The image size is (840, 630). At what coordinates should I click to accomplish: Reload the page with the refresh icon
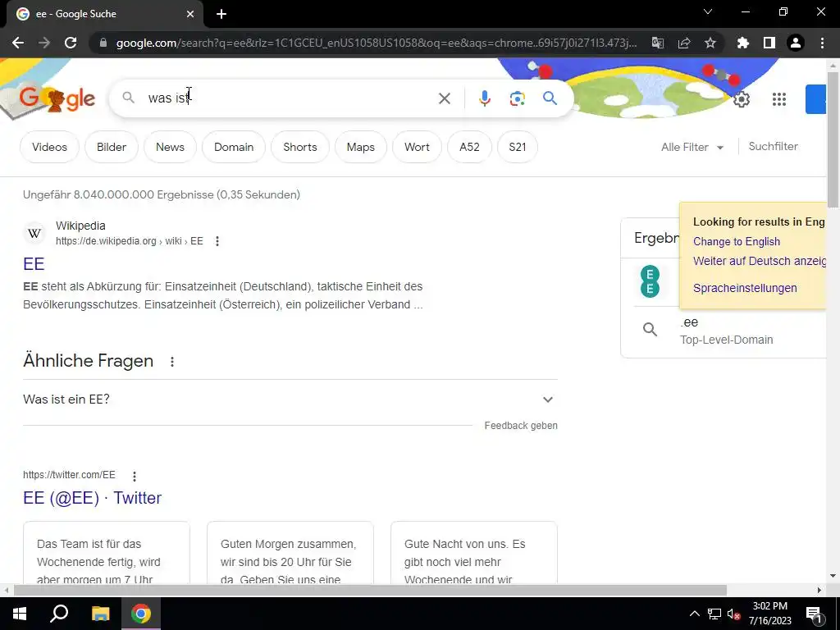pyautogui.click(x=71, y=43)
